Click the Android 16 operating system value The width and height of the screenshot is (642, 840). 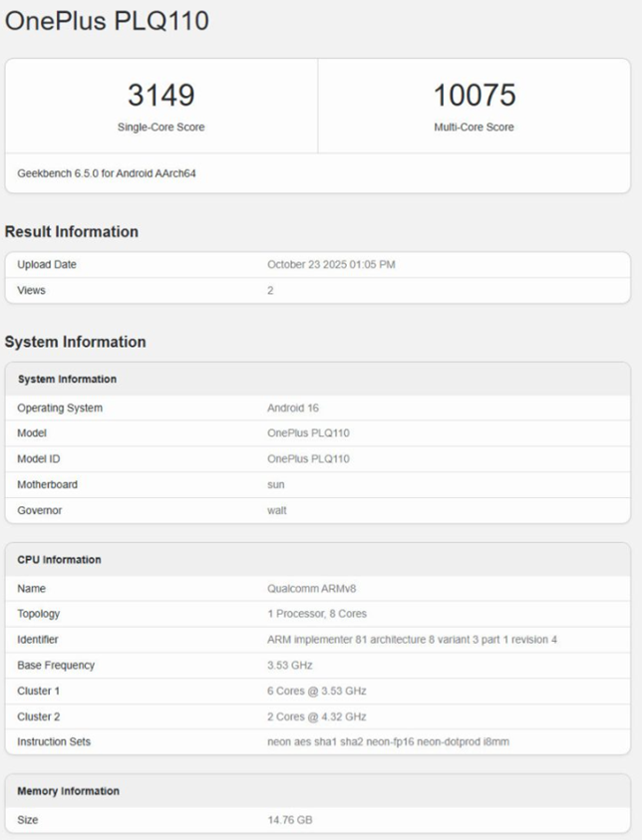tap(293, 408)
